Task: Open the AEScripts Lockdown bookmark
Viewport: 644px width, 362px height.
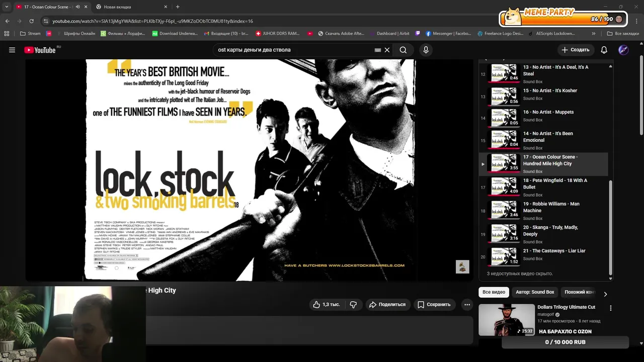Action: (x=552, y=34)
